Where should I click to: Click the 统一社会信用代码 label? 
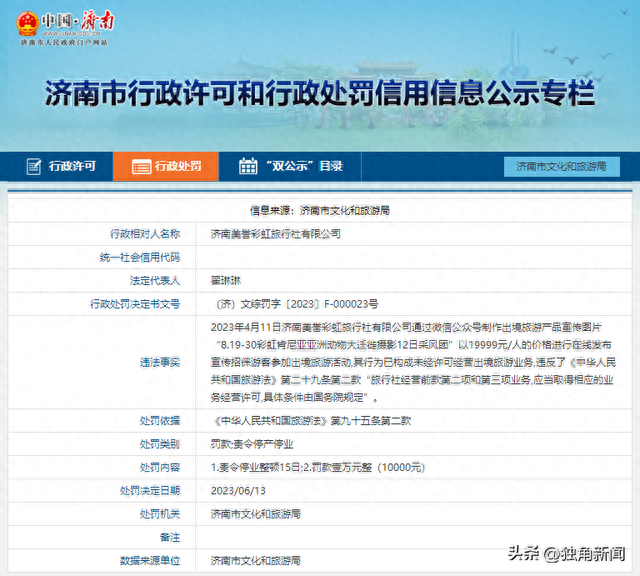pyautogui.click(x=140, y=257)
